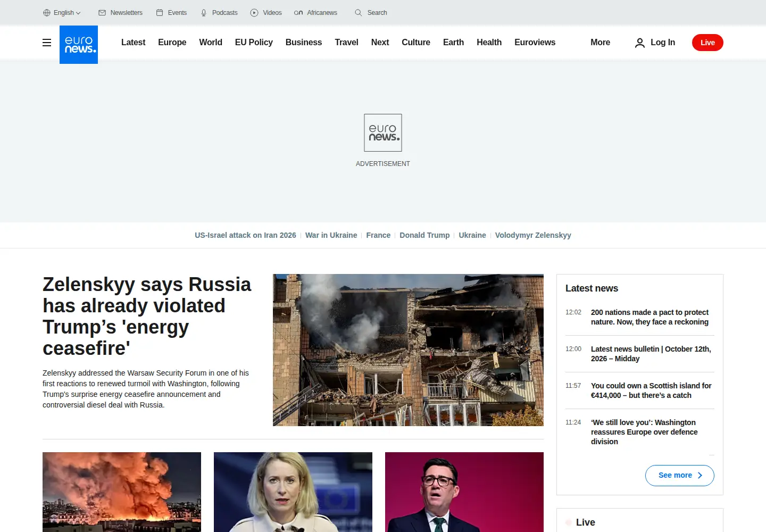
Task: Click the Videos play icon
Action: coord(254,13)
